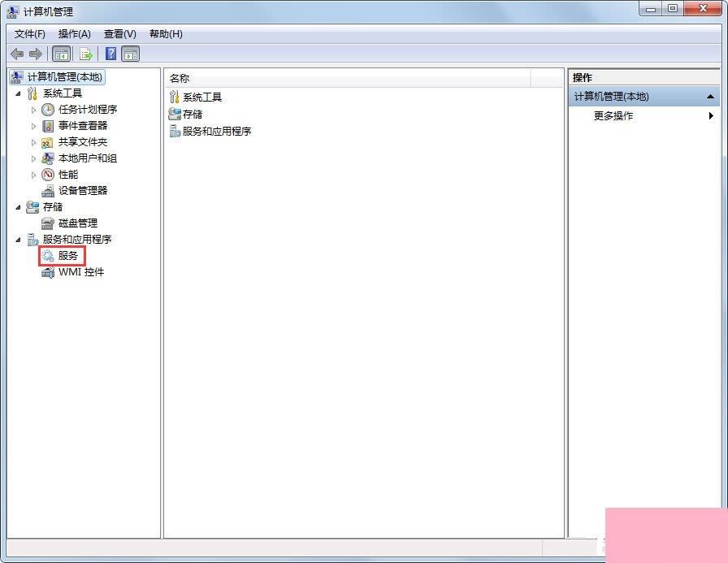Open the 操作(A) menu
728x563 pixels.
pyautogui.click(x=74, y=34)
